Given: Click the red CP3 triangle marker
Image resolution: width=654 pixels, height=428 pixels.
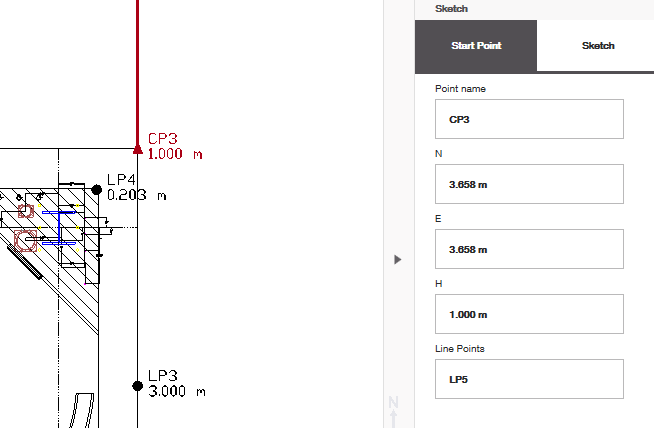Looking at the screenshot, I should pyautogui.click(x=137, y=149).
